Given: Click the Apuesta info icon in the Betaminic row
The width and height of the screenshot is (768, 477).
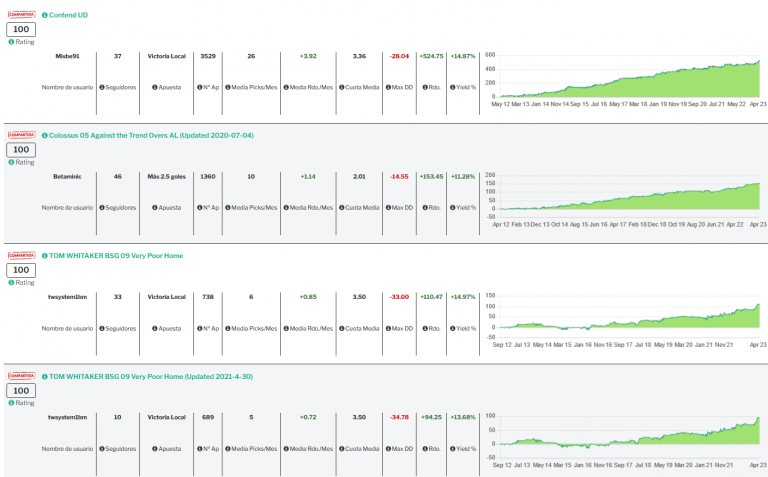Looking at the screenshot, I should (155, 207).
